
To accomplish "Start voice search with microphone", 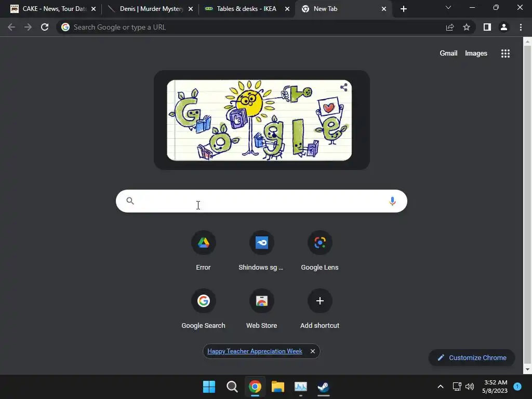I will tap(392, 201).
